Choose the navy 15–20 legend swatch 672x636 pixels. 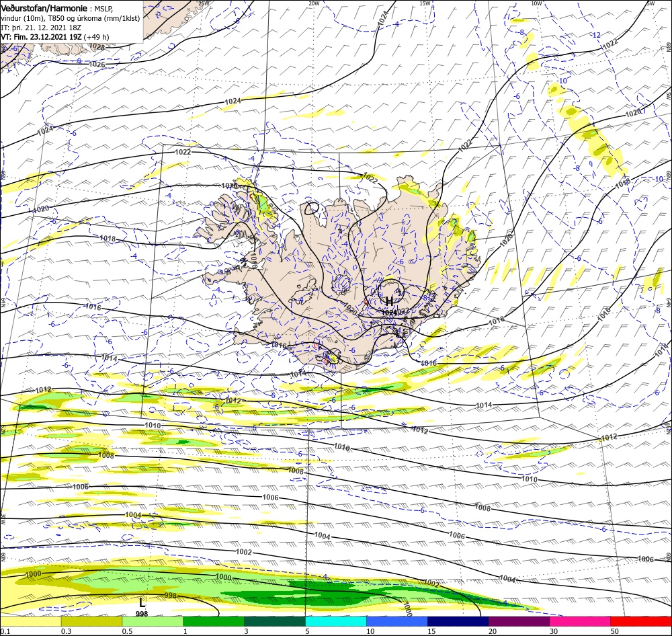coord(458,621)
